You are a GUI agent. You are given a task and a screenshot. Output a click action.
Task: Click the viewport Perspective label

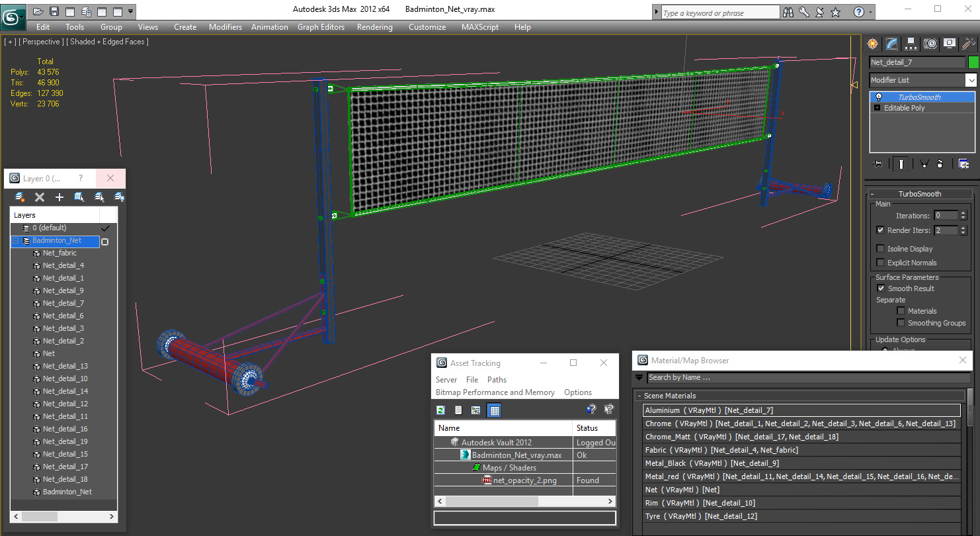tap(42, 42)
